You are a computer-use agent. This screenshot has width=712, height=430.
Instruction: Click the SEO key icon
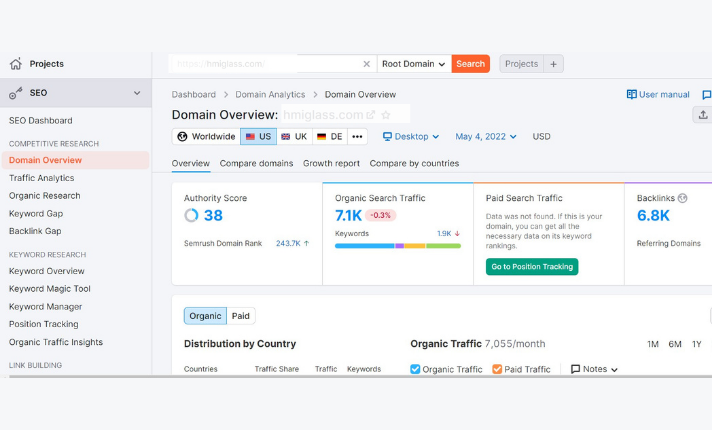coord(15,93)
